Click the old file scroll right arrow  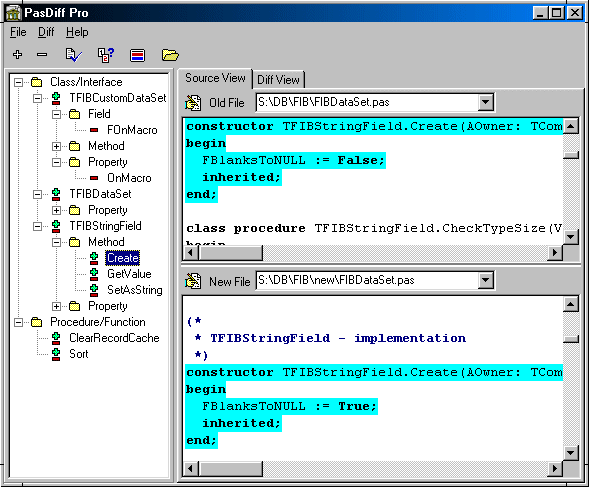click(555, 253)
